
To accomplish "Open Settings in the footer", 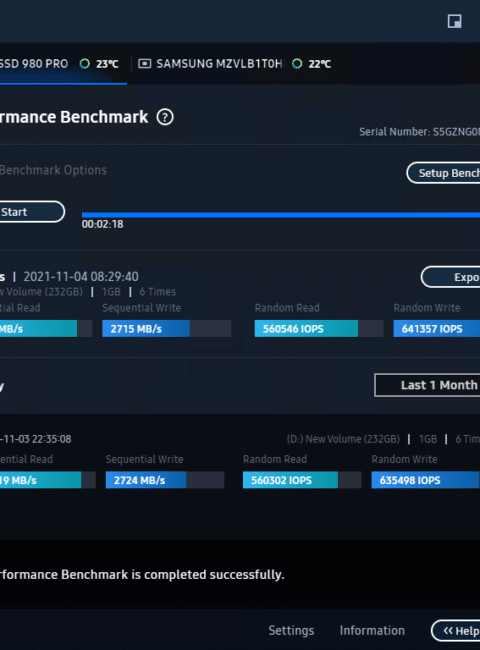I will point(291,631).
